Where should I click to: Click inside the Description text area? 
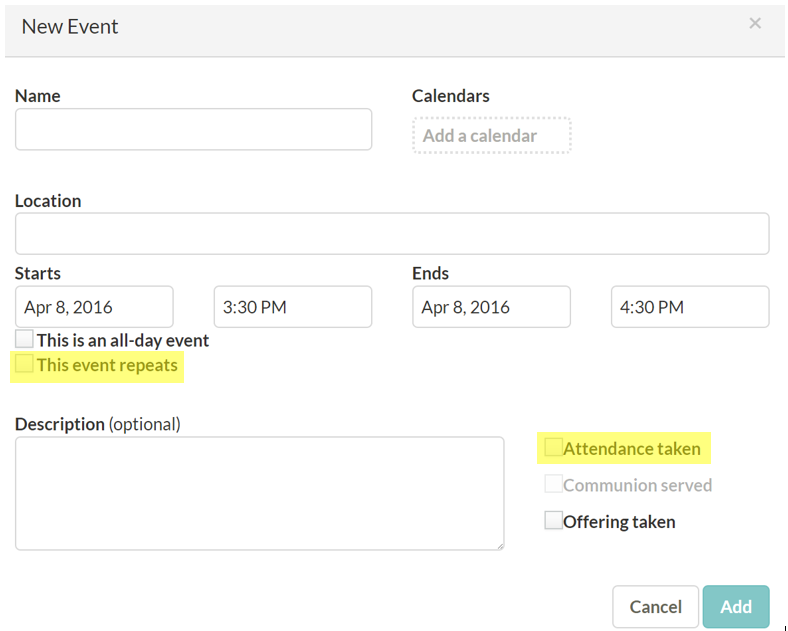click(260, 493)
